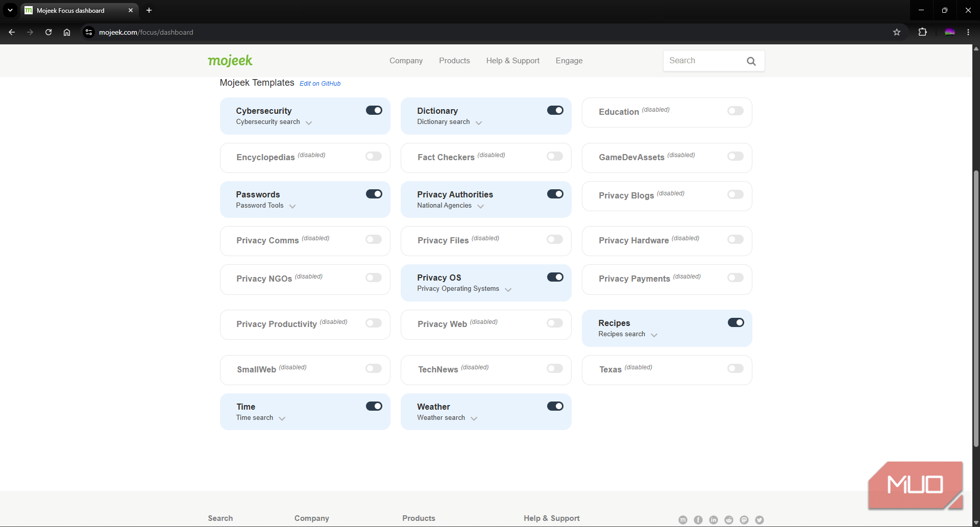The width and height of the screenshot is (980, 527).
Task: Click the page vertical scrollbar thumb
Action: (976, 309)
